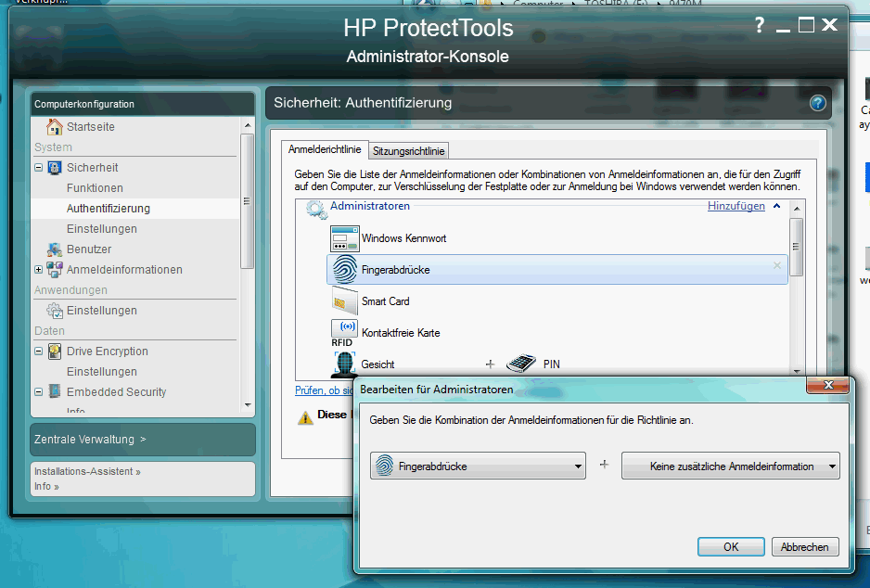
Task: Click the credential list scroll up arrow
Action: [x=796, y=209]
